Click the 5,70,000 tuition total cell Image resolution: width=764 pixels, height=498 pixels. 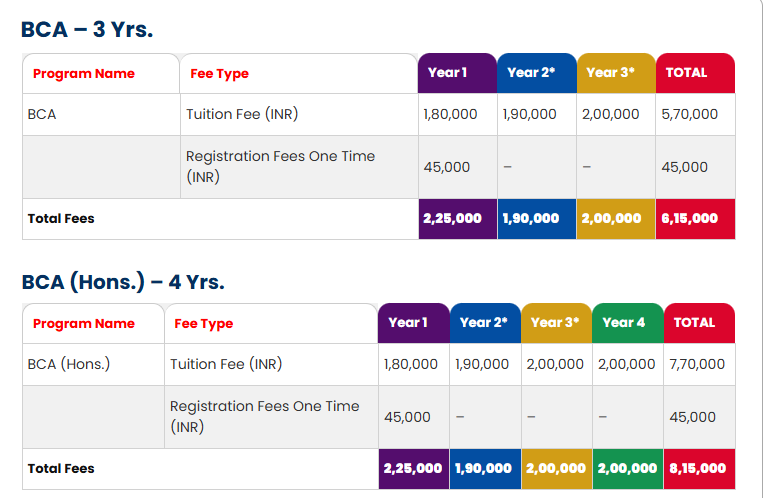[695, 115]
